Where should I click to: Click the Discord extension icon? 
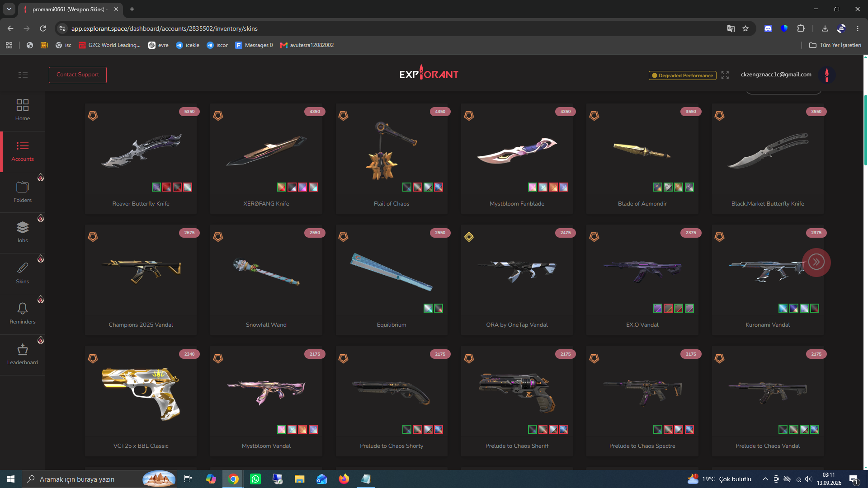pos(768,28)
